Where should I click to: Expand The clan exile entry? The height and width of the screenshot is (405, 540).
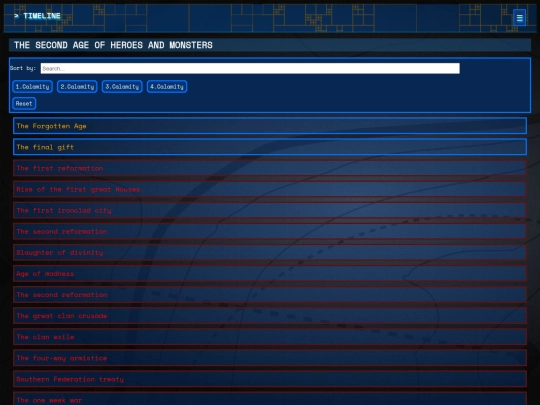(x=270, y=337)
